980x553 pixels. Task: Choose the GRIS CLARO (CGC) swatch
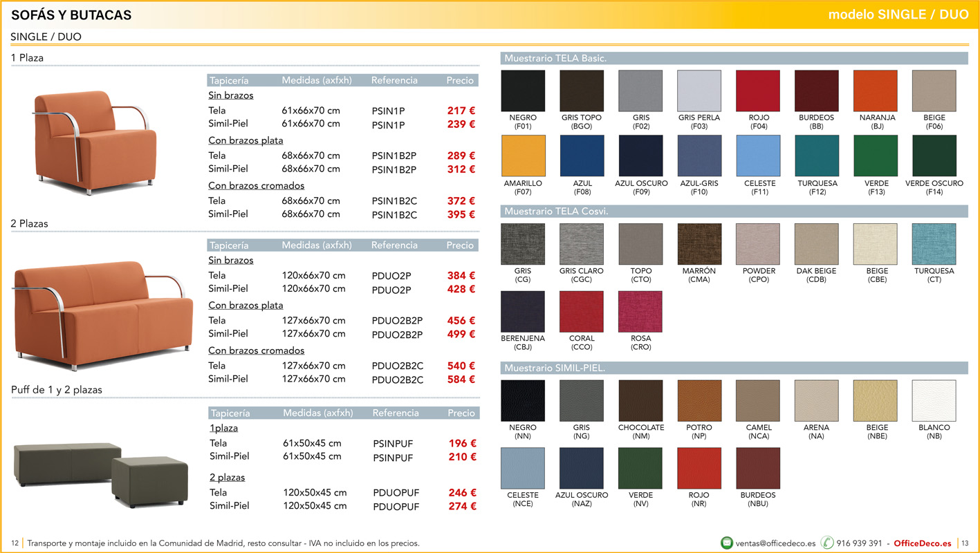click(x=582, y=244)
